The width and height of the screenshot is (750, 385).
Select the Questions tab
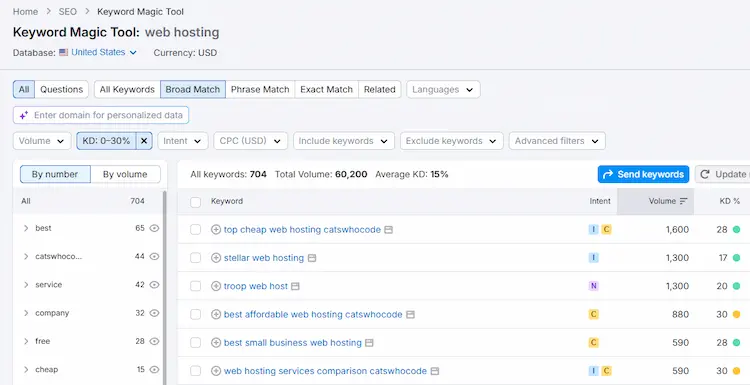[x=62, y=89]
